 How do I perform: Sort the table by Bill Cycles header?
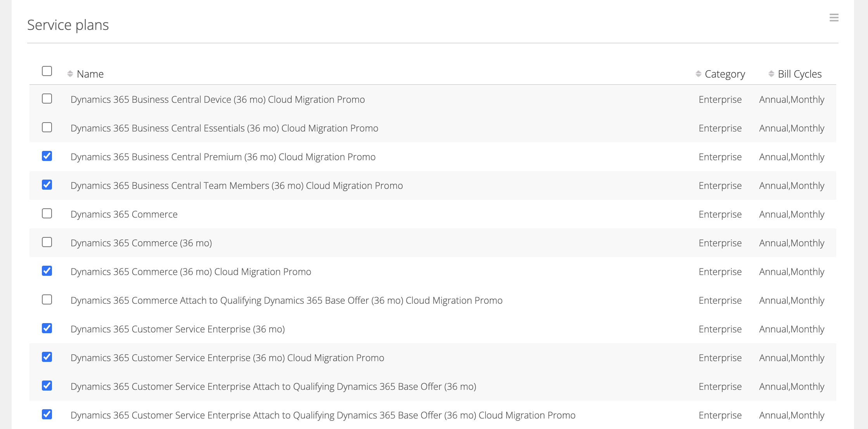point(800,74)
